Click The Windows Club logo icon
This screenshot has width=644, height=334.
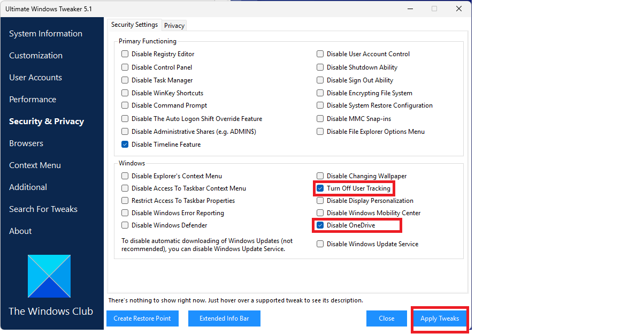point(49,276)
